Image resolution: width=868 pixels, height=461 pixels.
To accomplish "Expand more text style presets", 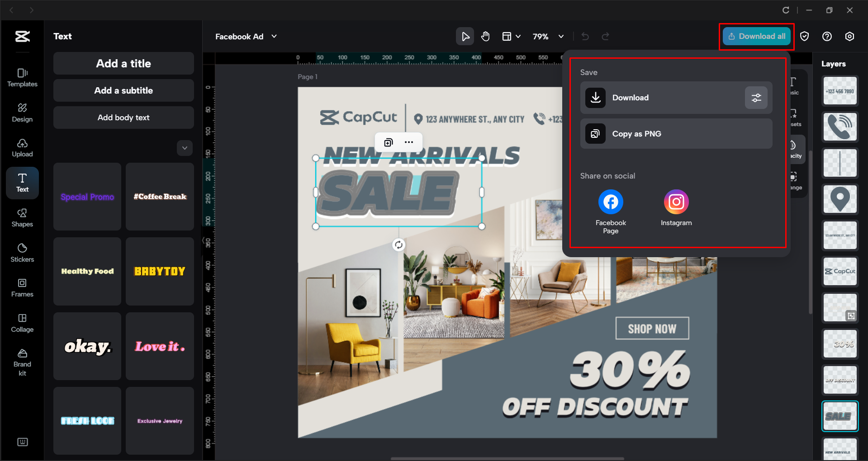I will [x=185, y=148].
